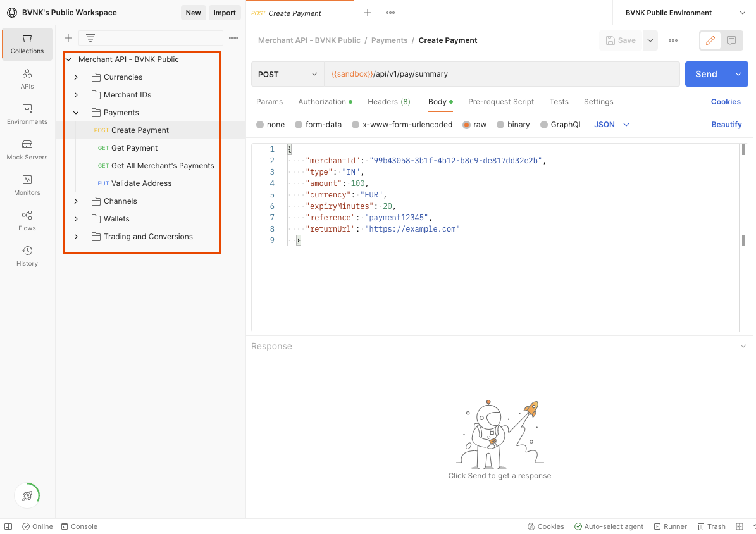The height and width of the screenshot is (534, 756).
Task: Select the binary body type
Action: coord(514,125)
